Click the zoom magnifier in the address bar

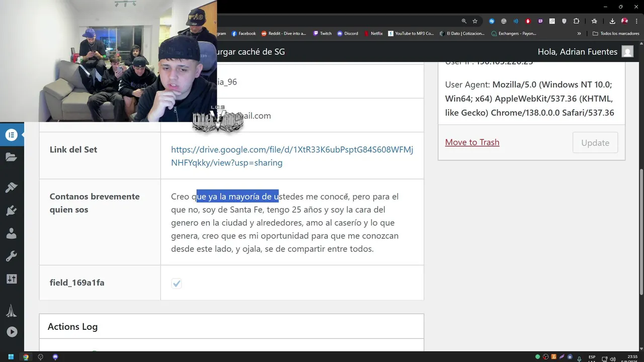[x=464, y=21]
